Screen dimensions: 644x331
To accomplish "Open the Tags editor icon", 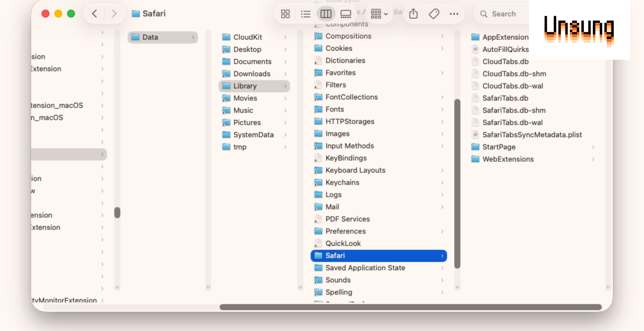I will click(x=434, y=14).
